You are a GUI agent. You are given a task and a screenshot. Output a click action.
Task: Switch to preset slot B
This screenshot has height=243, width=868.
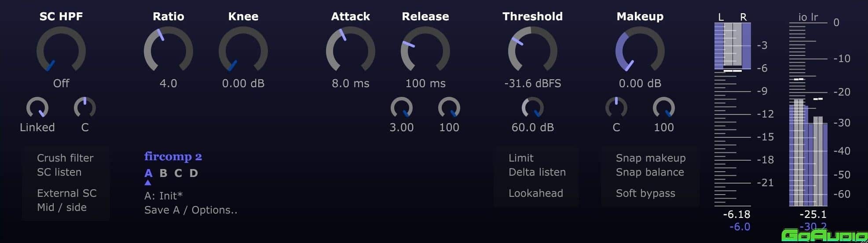coord(163,173)
